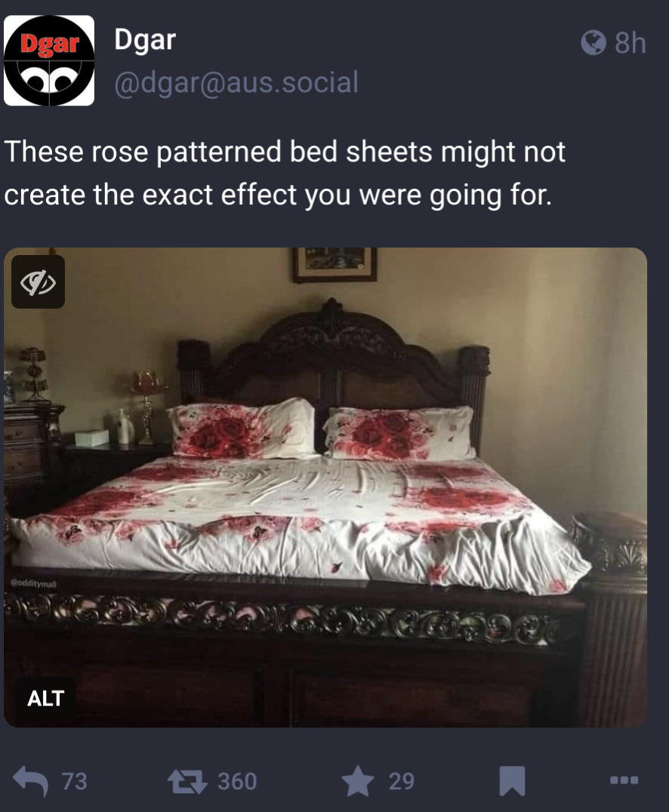This screenshot has height=812, width=669.
Task: Click the 73 replies count
Action: click(x=75, y=781)
